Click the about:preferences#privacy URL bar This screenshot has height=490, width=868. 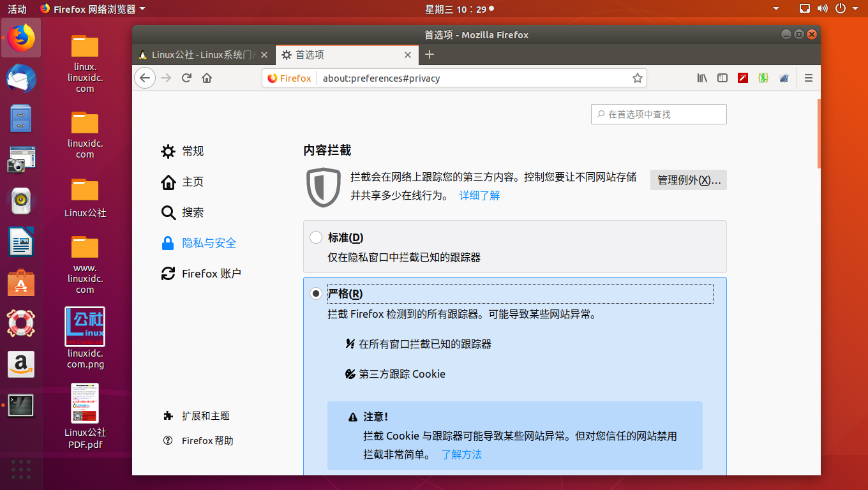473,78
